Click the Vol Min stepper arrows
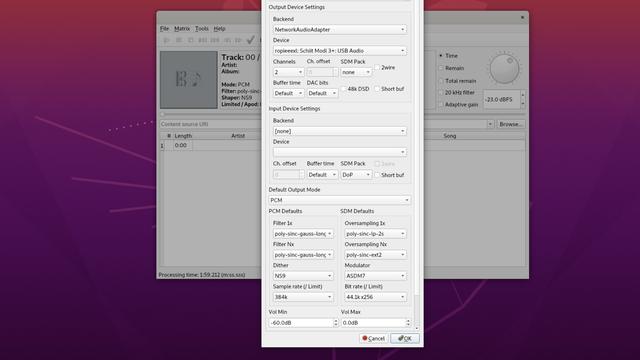This screenshot has height=360, width=640. click(336, 322)
